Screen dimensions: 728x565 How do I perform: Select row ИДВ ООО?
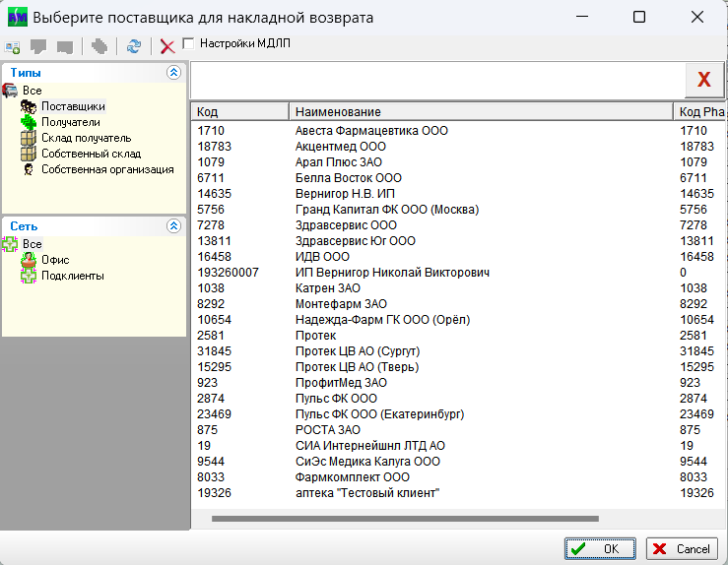coord(457,257)
